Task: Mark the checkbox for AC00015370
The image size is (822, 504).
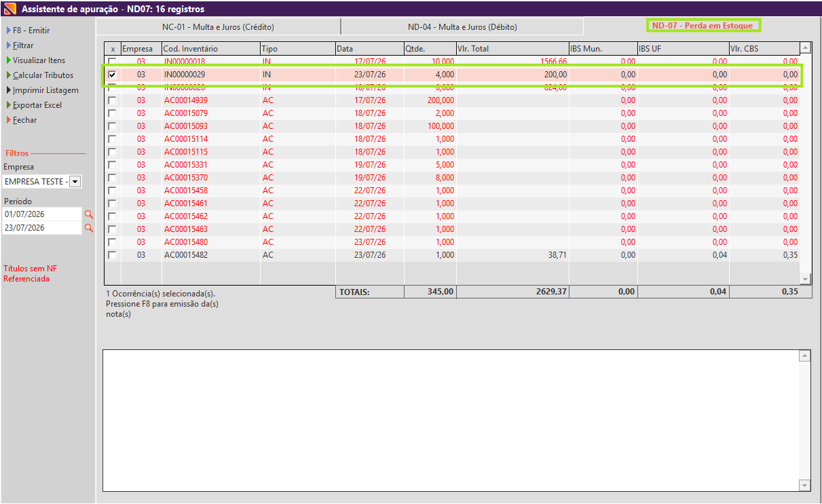Action: click(x=112, y=178)
